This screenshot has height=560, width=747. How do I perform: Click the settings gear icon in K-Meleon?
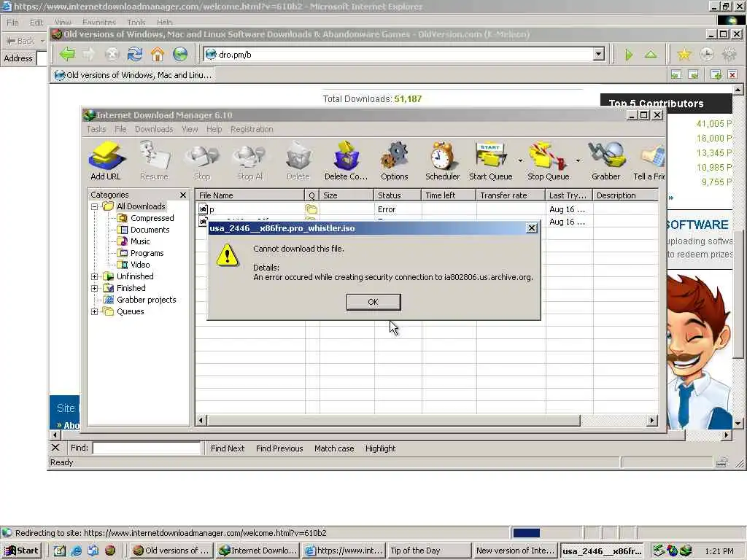point(729,54)
